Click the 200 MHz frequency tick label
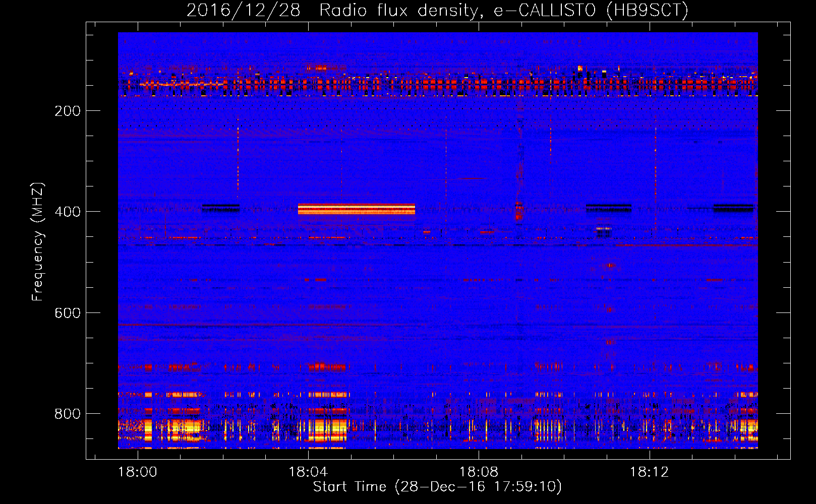Viewport: 816px width, 504px height. tap(68, 111)
